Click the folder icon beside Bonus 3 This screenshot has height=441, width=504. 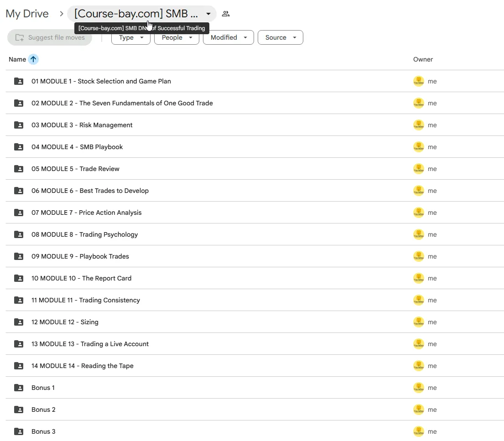[19, 431]
